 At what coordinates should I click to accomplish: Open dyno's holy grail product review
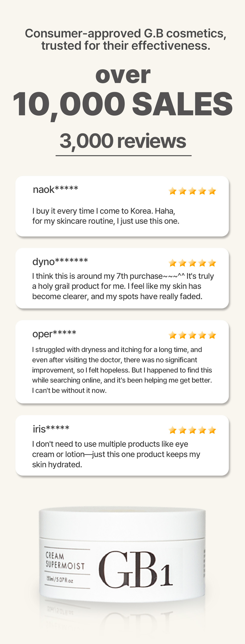click(x=123, y=286)
